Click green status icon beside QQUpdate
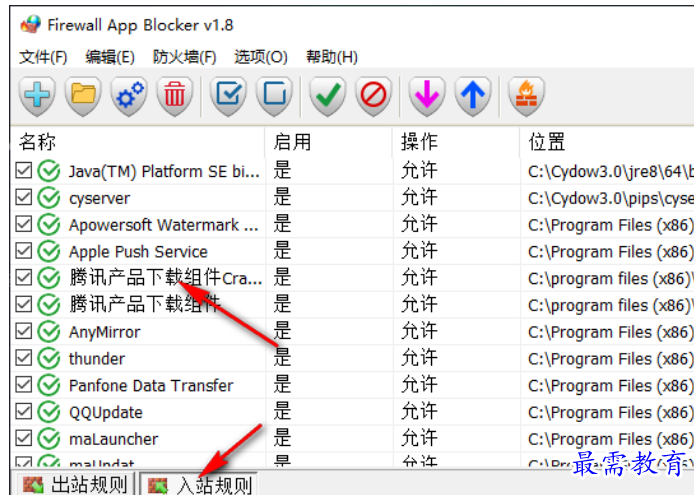694x495 pixels. (x=49, y=412)
